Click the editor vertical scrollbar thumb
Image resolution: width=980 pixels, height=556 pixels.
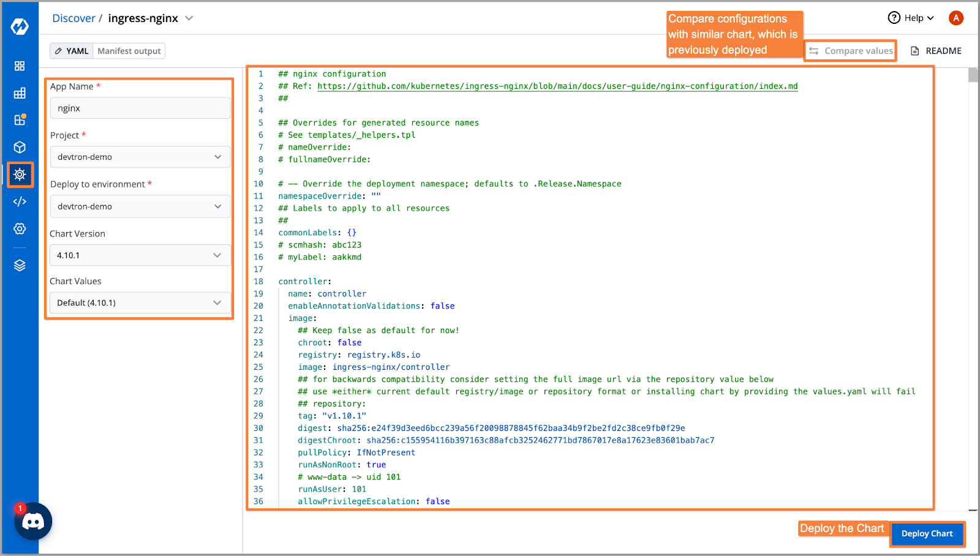(973, 75)
